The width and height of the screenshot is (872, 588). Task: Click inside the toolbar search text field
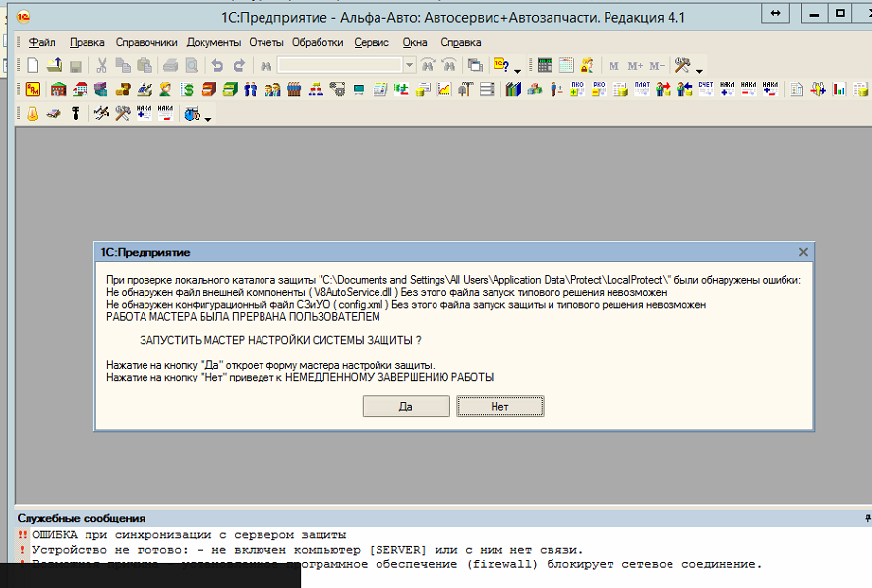pos(340,65)
